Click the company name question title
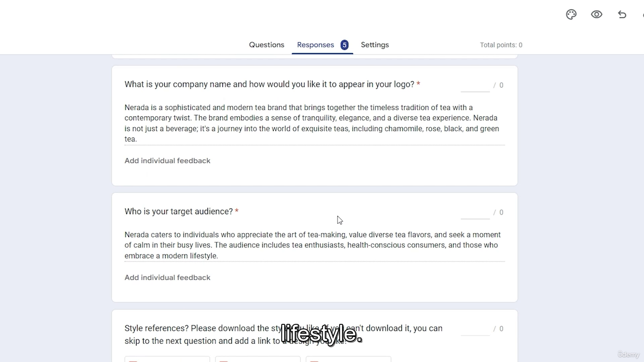Screen dimensions: 644x362 pos(269,84)
